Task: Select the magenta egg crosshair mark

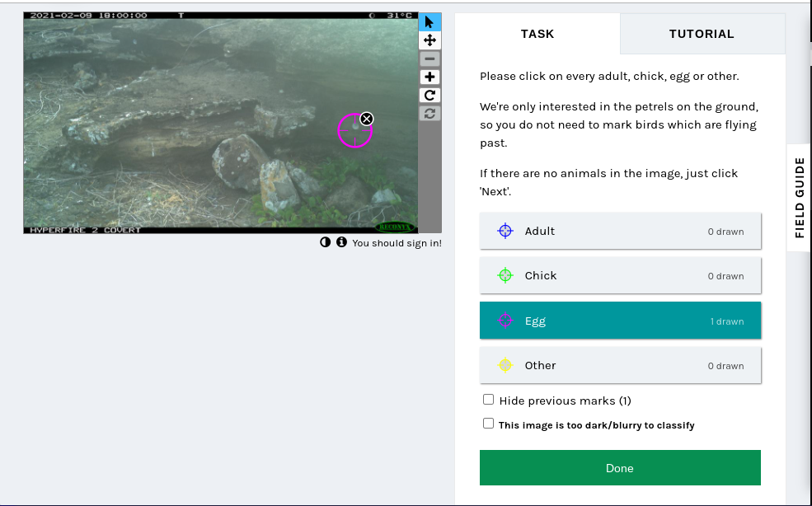Action: point(354,130)
